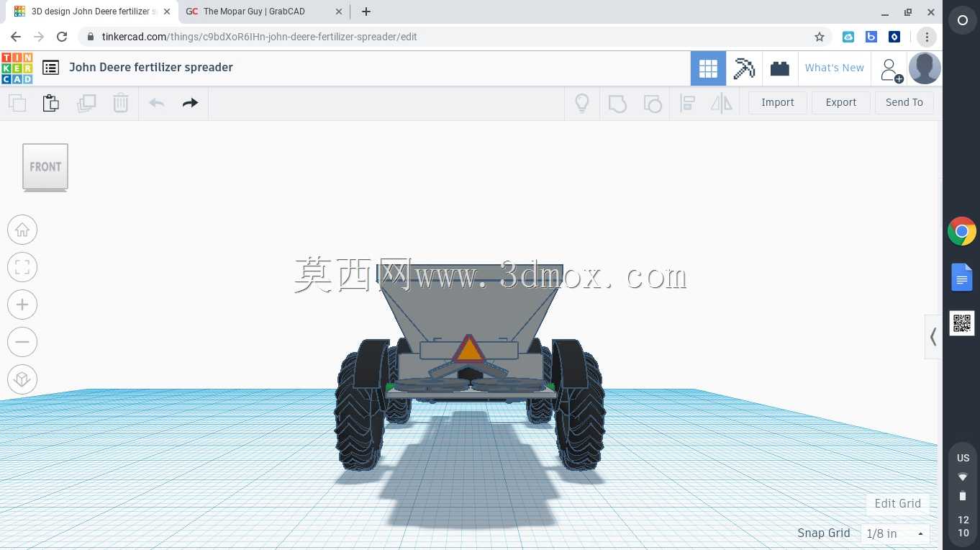This screenshot has height=550, width=980.
Task: Close the John Deere fertilizer tab
Action: (x=167, y=12)
